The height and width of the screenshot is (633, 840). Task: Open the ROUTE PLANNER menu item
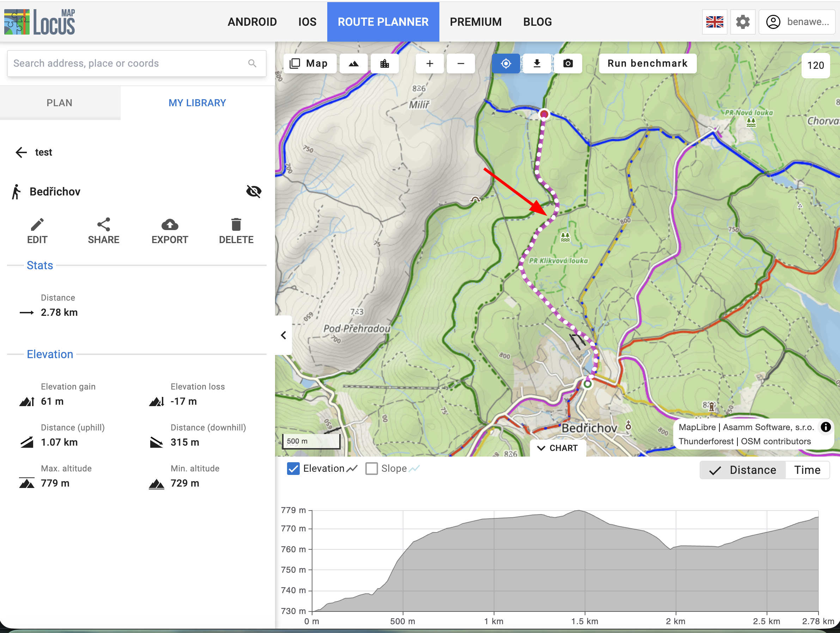click(383, 22)
